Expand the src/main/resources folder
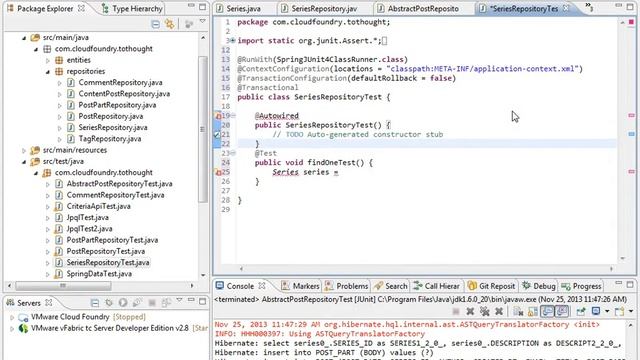The image size is (640, 360). pos(24,151)
